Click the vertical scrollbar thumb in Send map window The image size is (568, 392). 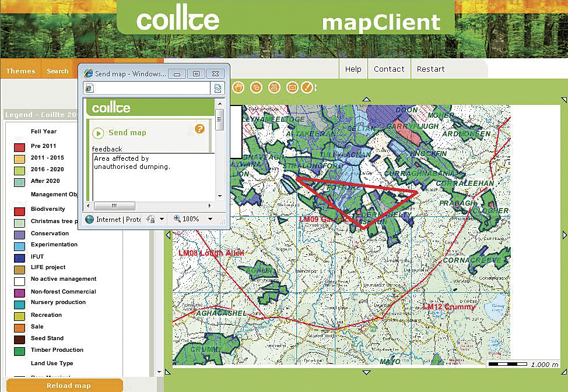(x=219, y=119)
